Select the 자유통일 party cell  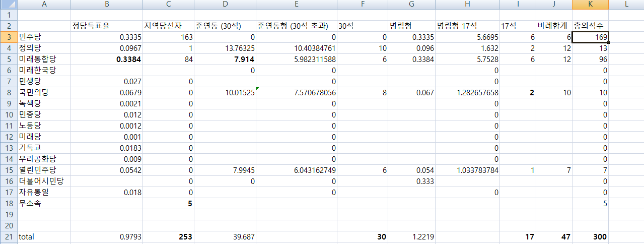coord(44,193)
